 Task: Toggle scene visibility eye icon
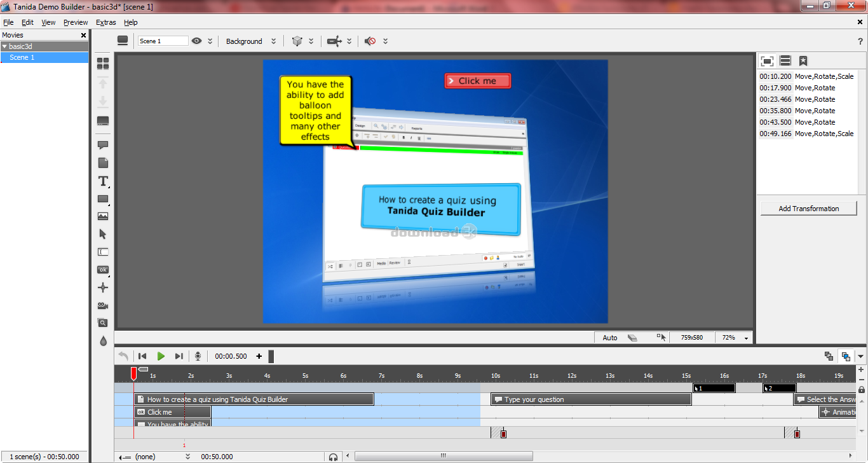(x=197, y=41)
